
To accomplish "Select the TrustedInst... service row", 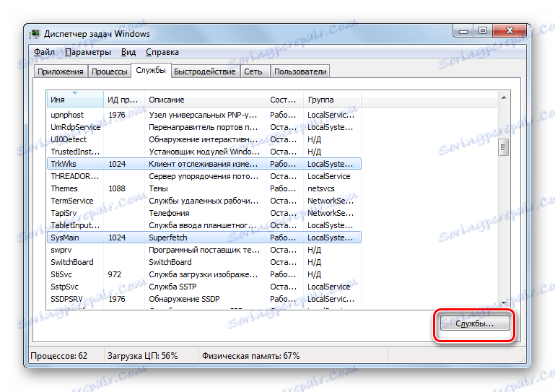I will coord(204,152).
